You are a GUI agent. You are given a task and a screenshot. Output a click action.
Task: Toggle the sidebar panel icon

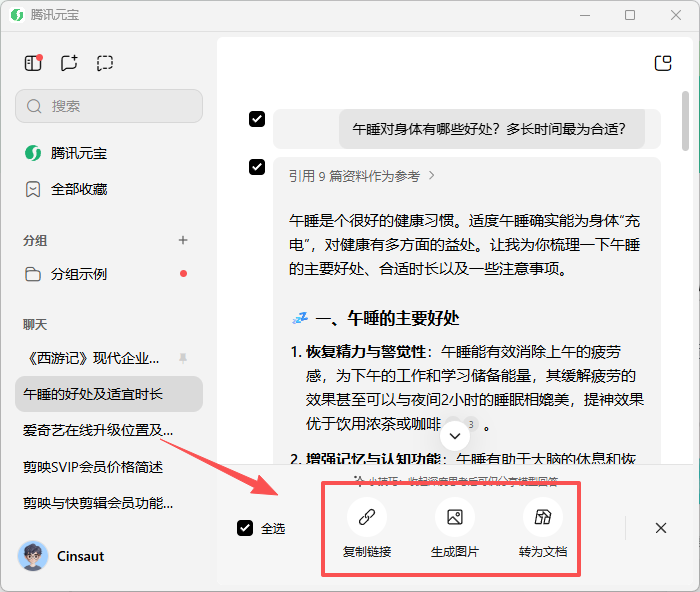[33, 63]
